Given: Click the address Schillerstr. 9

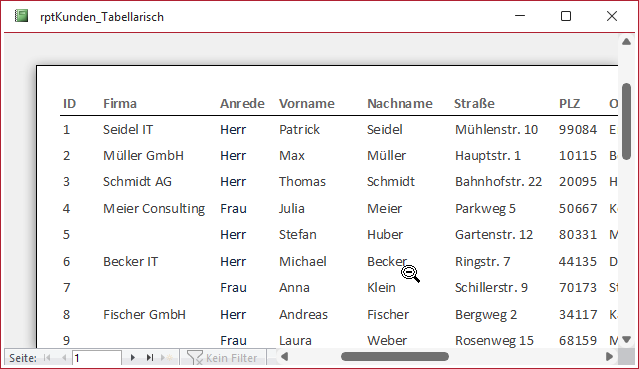Looking at the screenshot, I should point(491,288).
